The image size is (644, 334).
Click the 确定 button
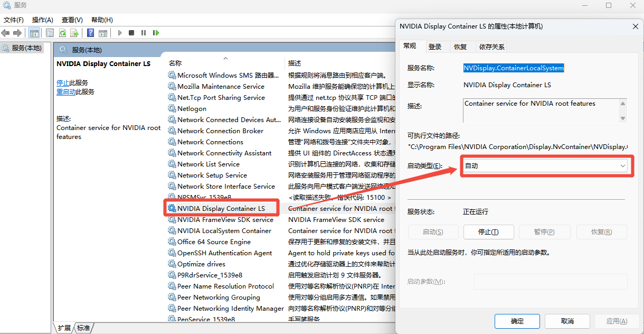[x=517, y=321]
